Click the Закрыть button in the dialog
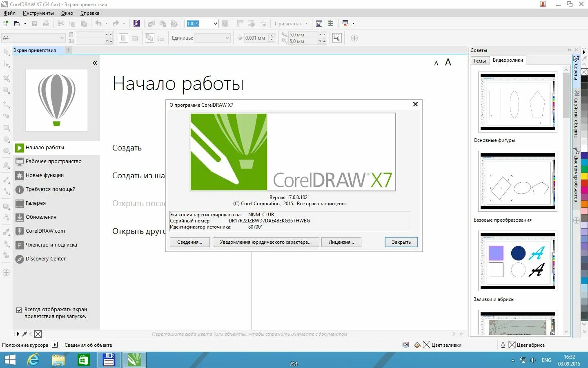The width and height of the screenshot is (588, 368). tap(401, 242)
